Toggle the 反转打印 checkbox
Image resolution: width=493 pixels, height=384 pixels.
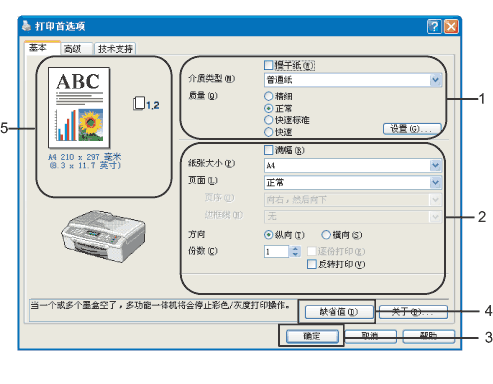pyautogui.click(x=311, y=264)
